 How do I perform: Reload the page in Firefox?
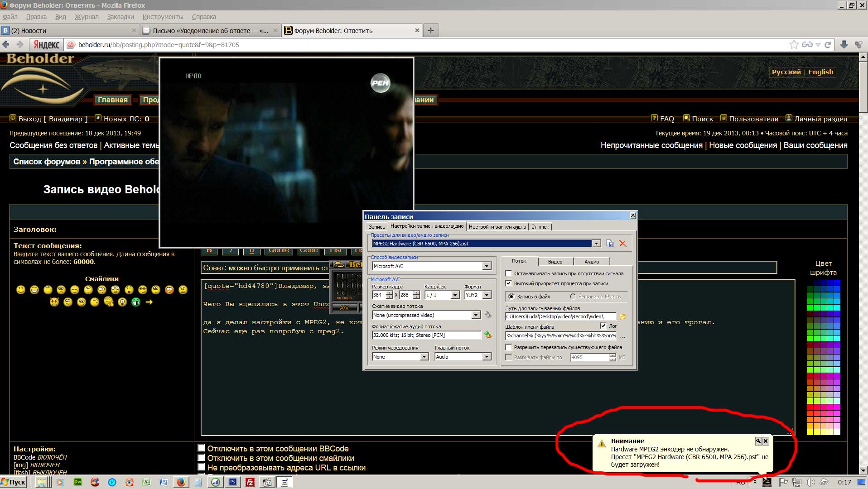pyautogui.click(x=828, y=44)
